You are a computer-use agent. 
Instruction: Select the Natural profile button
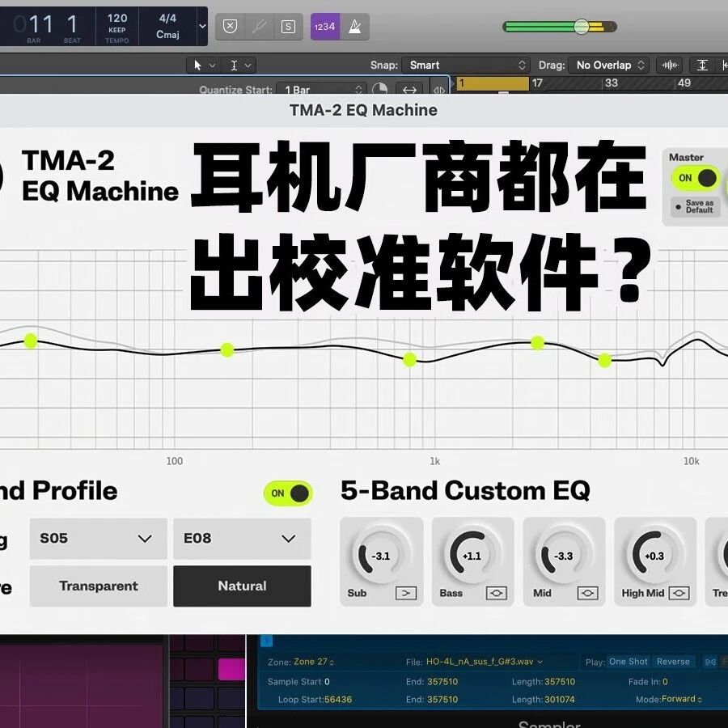[x=242, y=586]
